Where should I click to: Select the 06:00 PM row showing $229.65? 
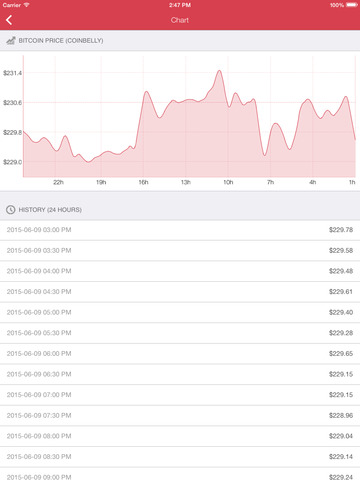[180, 354]
